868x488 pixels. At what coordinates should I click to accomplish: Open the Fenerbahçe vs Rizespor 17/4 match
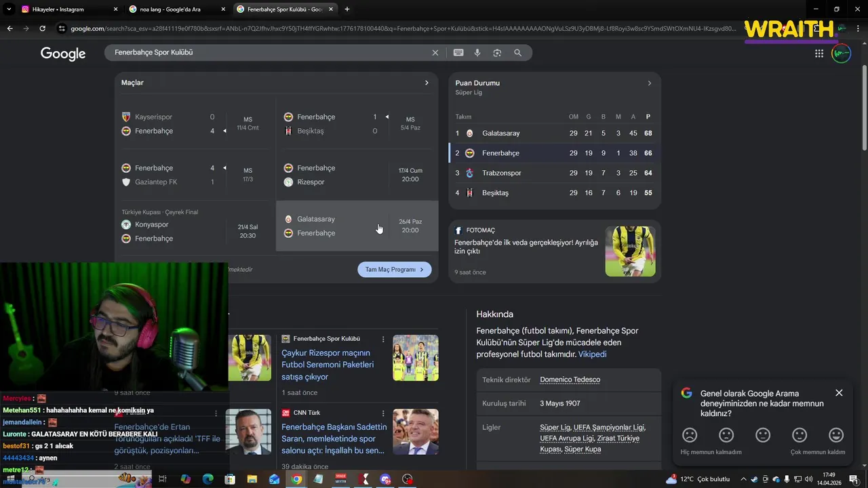click(x=357, y=175)
